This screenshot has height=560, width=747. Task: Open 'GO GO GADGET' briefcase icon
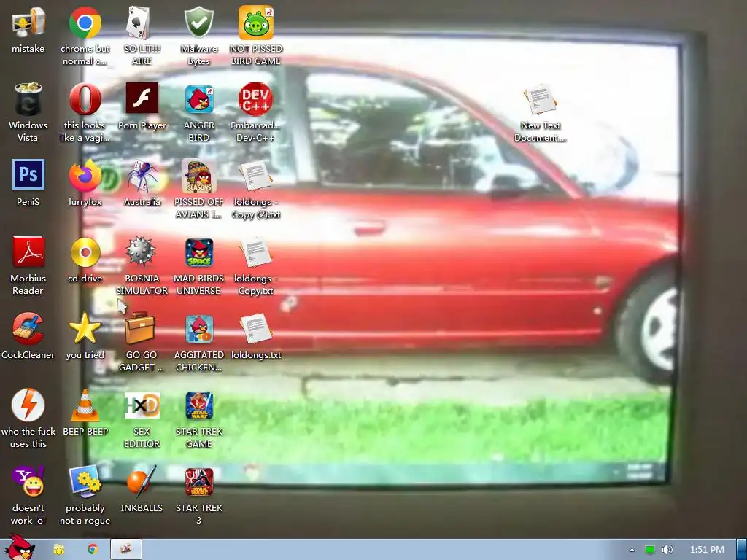(139, 327)
